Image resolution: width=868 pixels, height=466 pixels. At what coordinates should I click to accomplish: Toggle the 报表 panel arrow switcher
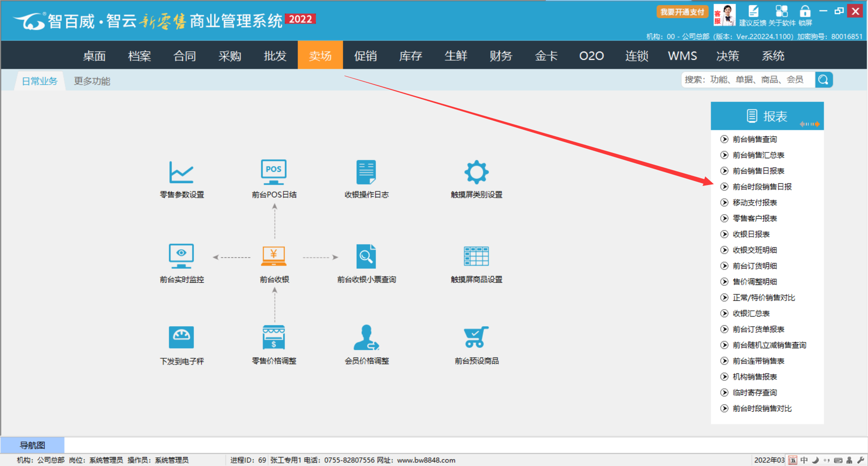point(809,124)
